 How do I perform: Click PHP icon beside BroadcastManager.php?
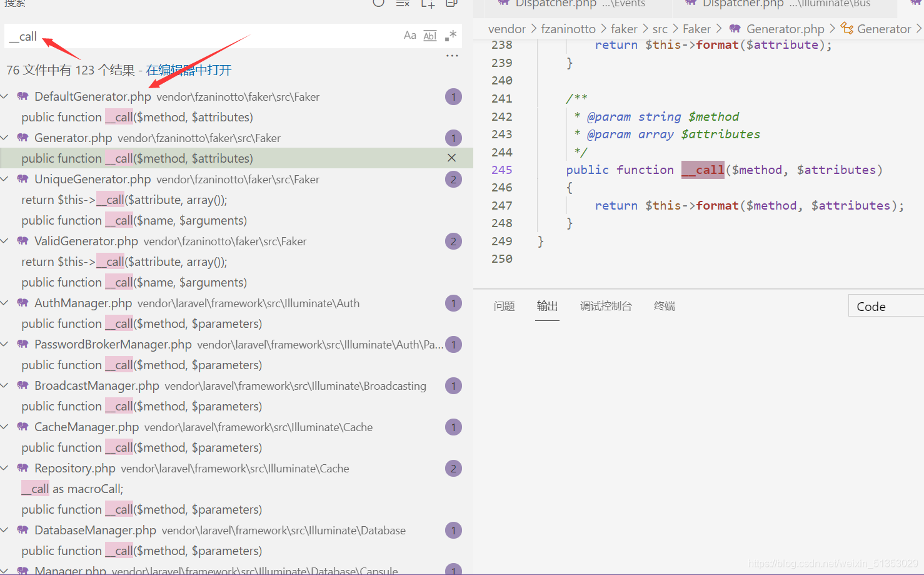click(x=23, y=385)
